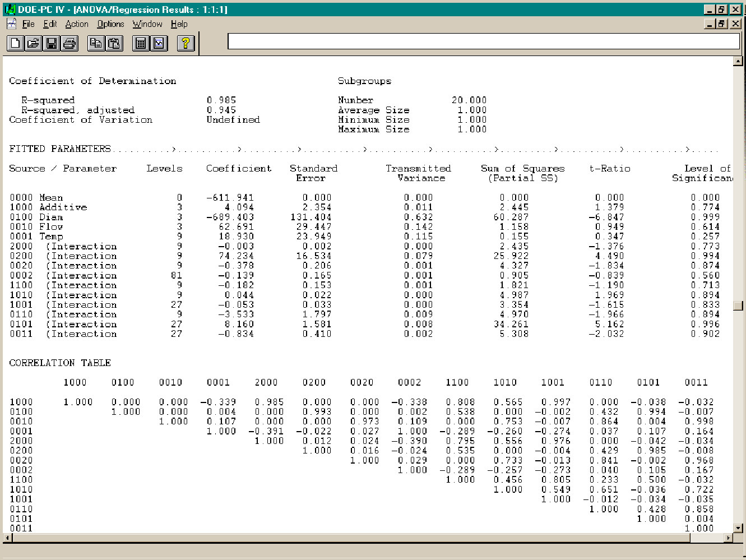Click the New document toolbar icon
Viewport: 746px width, 560px height.
click(x=16, y=43)
